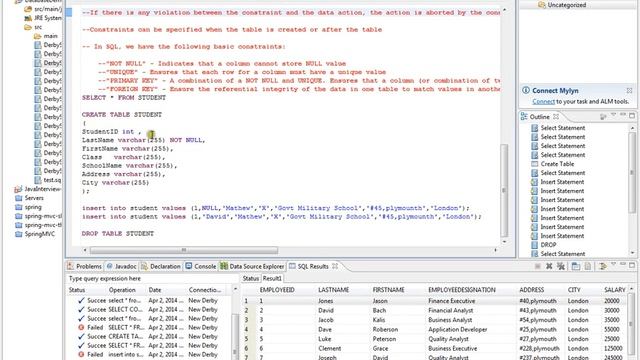The width and height of the screenshot is (640, 360).
Task: Select the DROP entry in the Outline
Action: (548, 244)
